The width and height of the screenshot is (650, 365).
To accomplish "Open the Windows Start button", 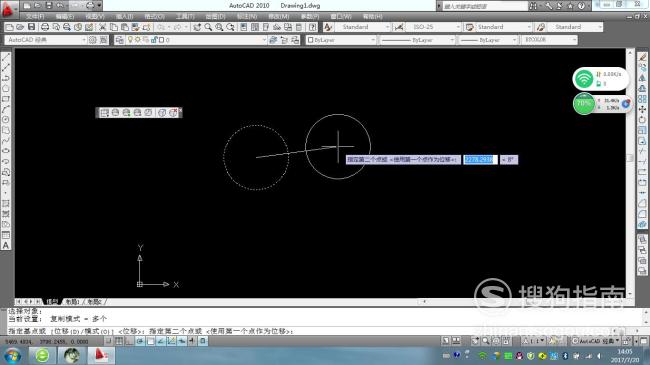I will [x=12, y=355].
